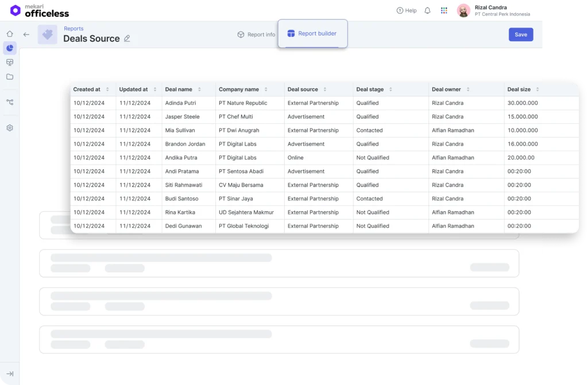The height and width of the screenshot is (385, 588).
Task: Click the home icon in sidebar
Action: tap(10, 34)
